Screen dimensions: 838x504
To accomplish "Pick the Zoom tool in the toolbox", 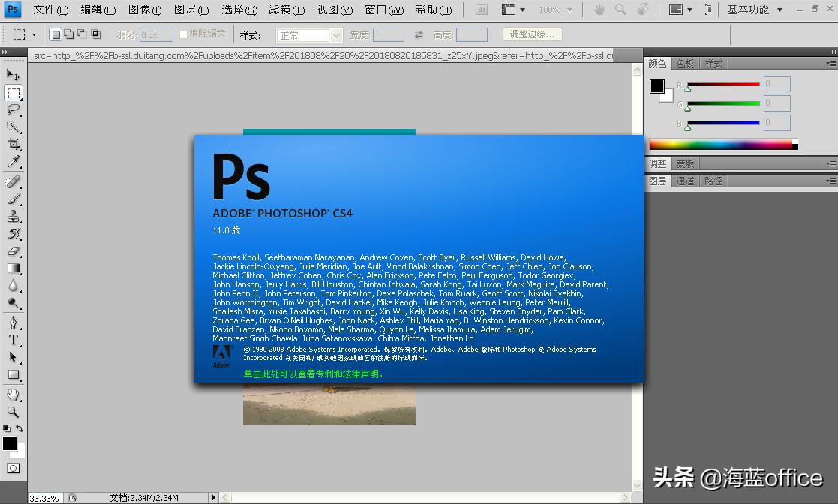I will pos(13,412).
